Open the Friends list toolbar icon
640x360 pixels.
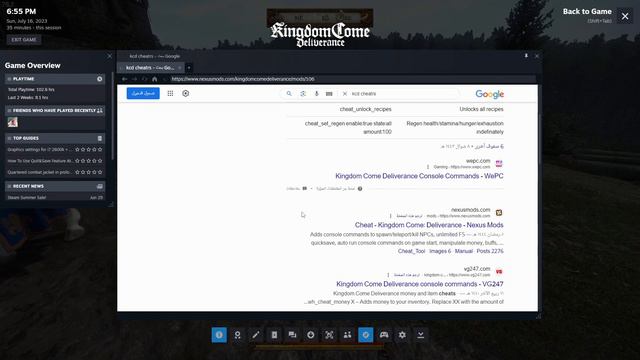(347, 335)
